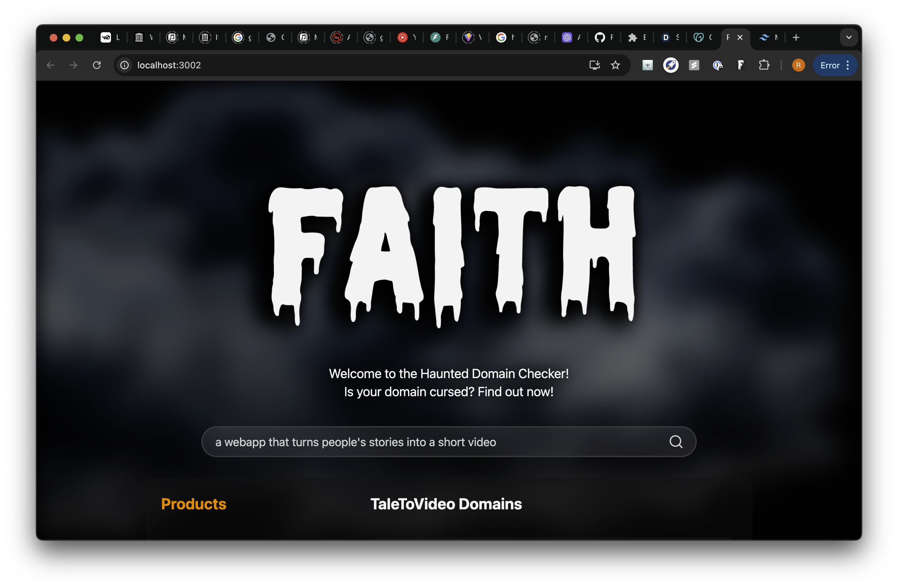Reload the localhost page
This screenshot has height=588, width=898.
click(96, 65)
